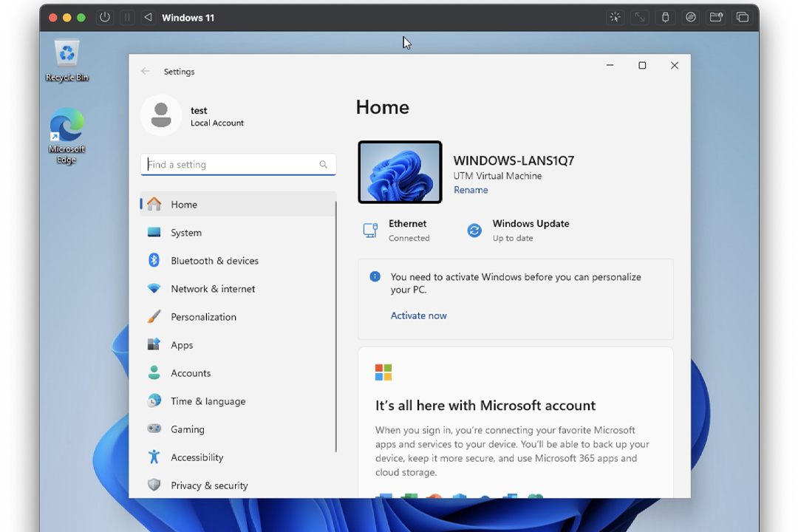The height and width of the screenshot is (532, 798).
Task: Select Network & internet in sidebar
Action: (x=213, y=289)
